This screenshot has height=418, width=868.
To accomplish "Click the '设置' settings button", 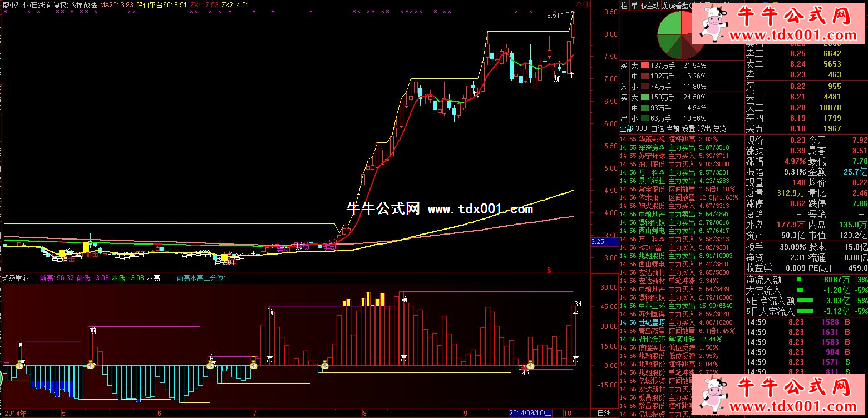I will (x=688, y=128).
